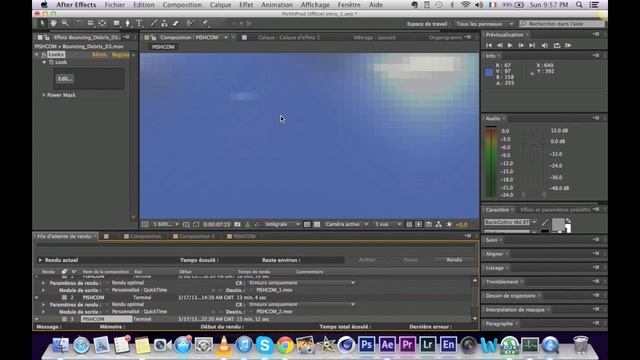640x360 pixels.
Task: Select the Rotation tool
Action: click(x=80, y=23)
